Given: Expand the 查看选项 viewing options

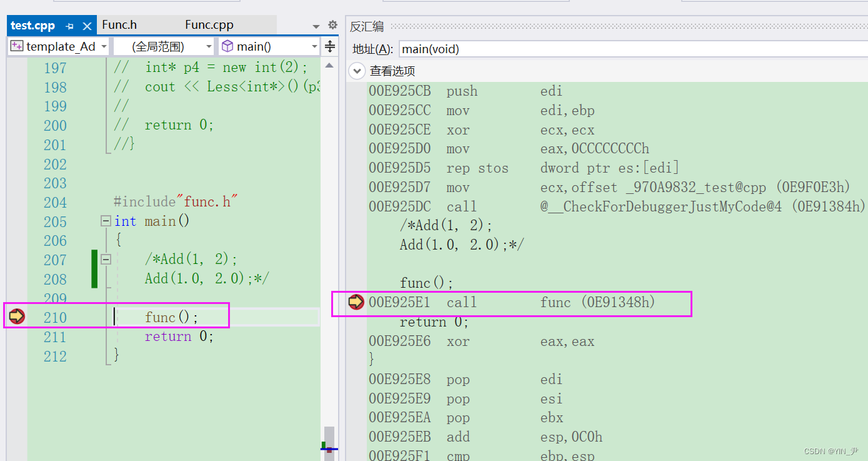Looking at the screenshot, I should pyautogui.click(x=357, y=71).
